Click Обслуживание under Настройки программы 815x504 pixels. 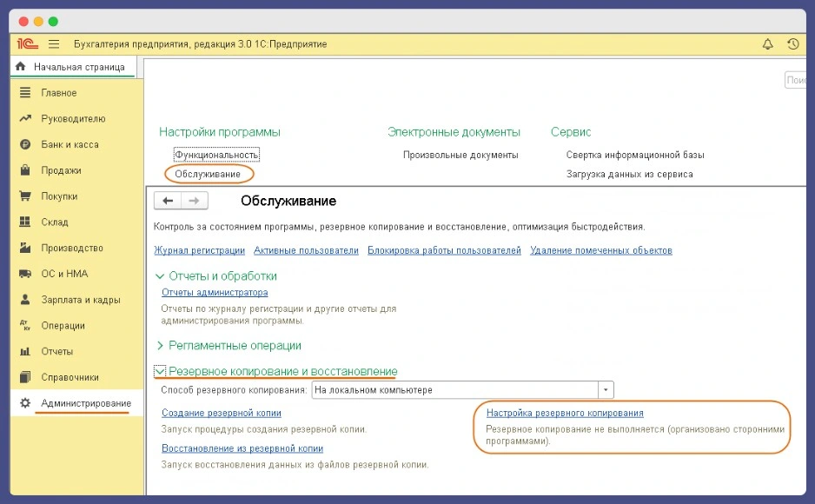[208, 175]
